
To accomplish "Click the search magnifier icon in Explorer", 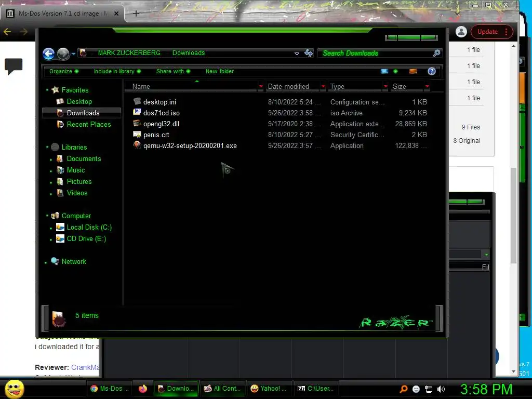I will point(436,53).
